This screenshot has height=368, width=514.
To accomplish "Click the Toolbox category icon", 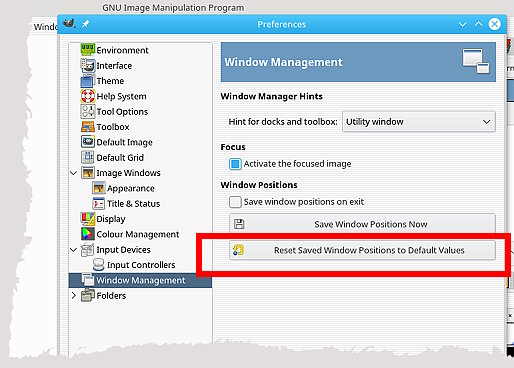I will pyautogui.click(x=88, y=127).
